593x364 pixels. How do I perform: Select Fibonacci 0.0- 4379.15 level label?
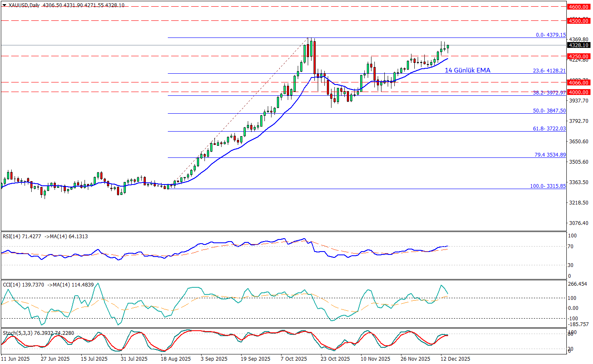tap(551, 35)
